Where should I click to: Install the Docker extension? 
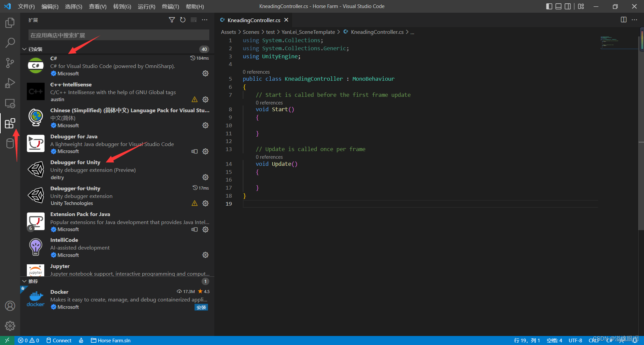point(201,307)
